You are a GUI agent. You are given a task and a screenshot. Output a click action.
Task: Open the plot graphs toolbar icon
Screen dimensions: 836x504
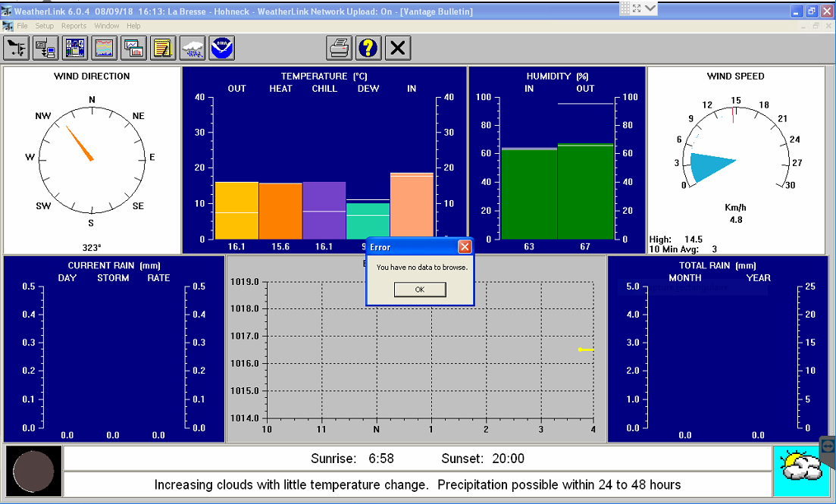pyautogui.click(x=134, y=48)
